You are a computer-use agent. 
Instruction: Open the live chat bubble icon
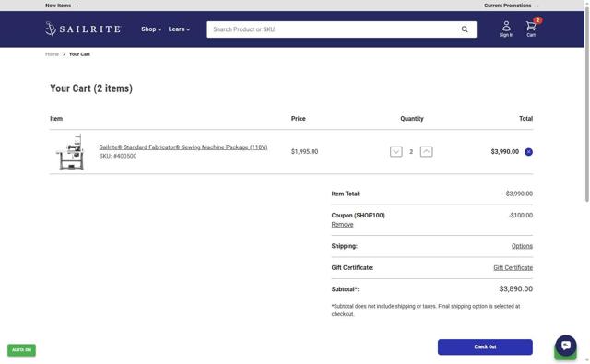coord(565,346)
